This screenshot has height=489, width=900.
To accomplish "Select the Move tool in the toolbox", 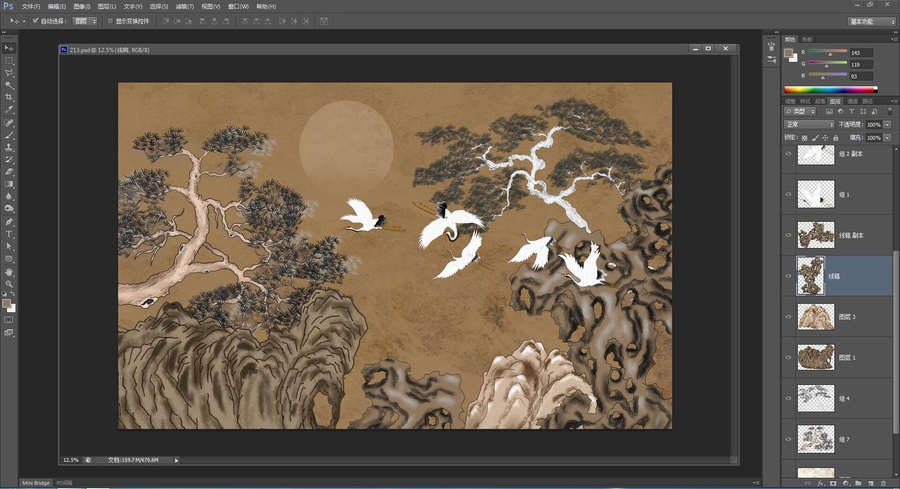I will click(x=9, y=48).
